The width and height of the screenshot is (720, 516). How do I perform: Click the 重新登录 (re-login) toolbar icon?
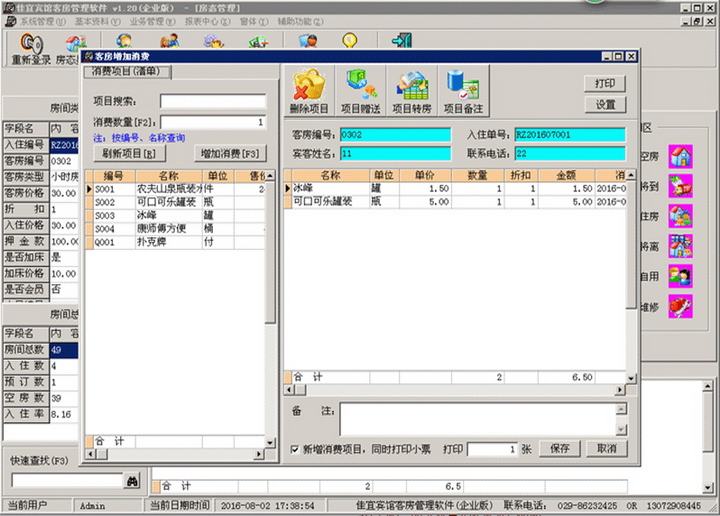(x=31, y=44)
